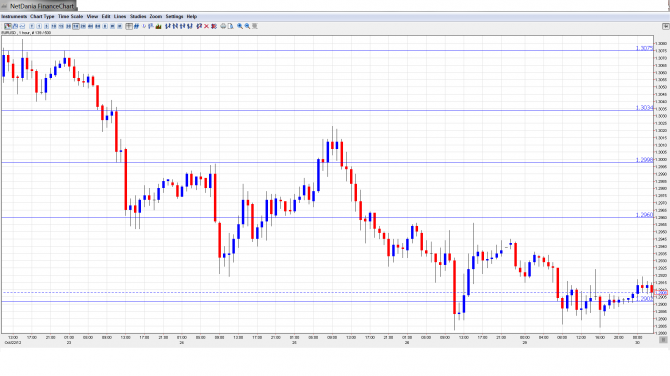Open the Chart Type menu
Image resolution: width=670 pixels, height=376 pixels.
[42, 16]
